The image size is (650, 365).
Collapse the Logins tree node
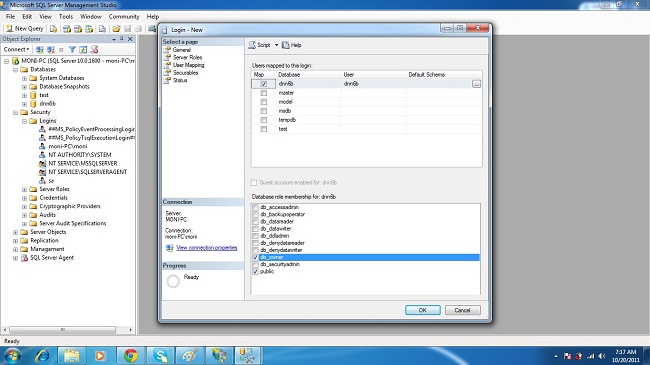(x=24, y=121)
